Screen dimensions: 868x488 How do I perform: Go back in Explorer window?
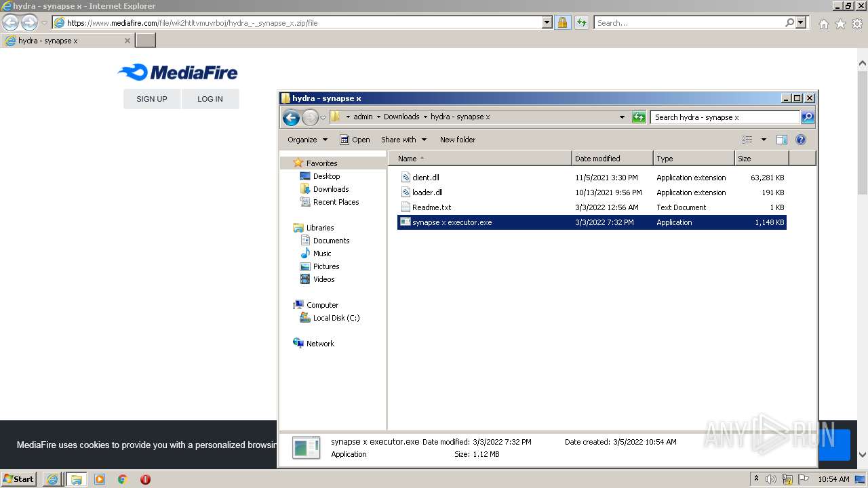click(291, 117)
